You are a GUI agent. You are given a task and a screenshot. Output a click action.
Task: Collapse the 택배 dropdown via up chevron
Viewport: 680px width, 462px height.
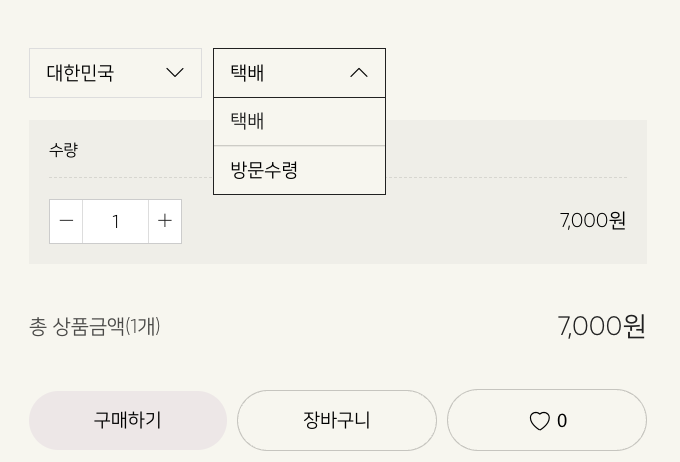coord(359,73)
